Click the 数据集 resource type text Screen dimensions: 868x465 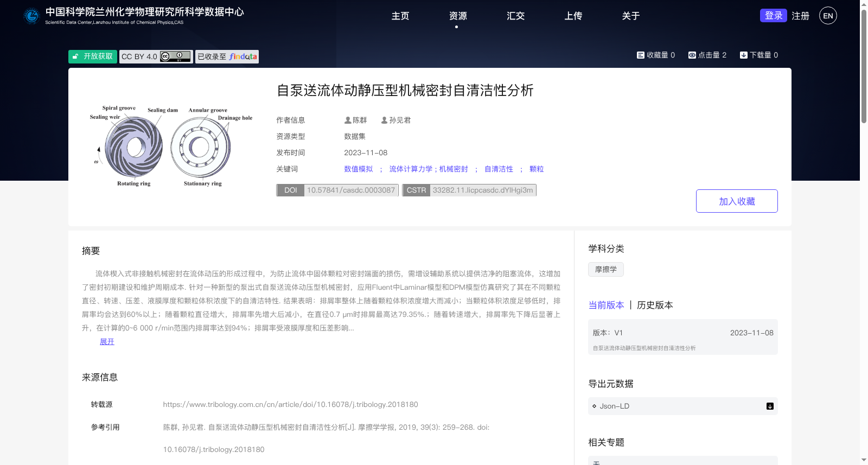click(355, 137)
